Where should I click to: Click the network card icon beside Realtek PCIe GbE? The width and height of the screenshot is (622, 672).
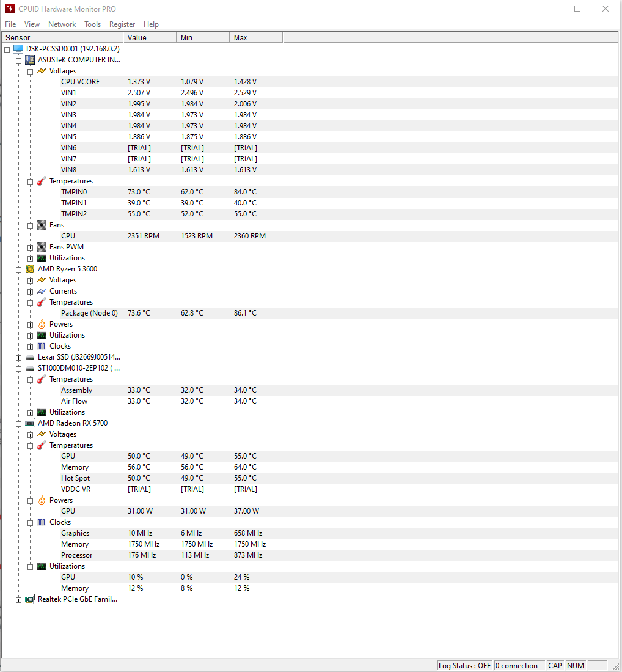click(29, 599)
